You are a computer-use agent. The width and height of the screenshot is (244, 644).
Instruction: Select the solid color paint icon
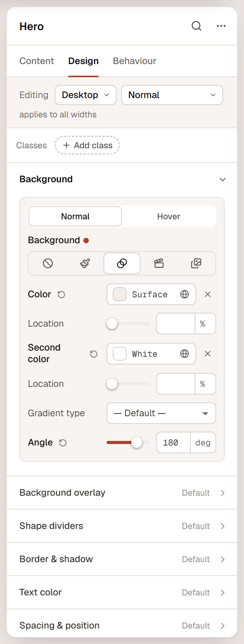(x=85, y=263)
